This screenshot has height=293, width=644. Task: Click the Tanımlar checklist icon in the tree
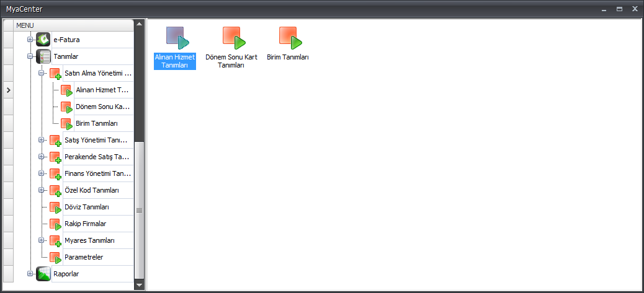click(43, 56)
